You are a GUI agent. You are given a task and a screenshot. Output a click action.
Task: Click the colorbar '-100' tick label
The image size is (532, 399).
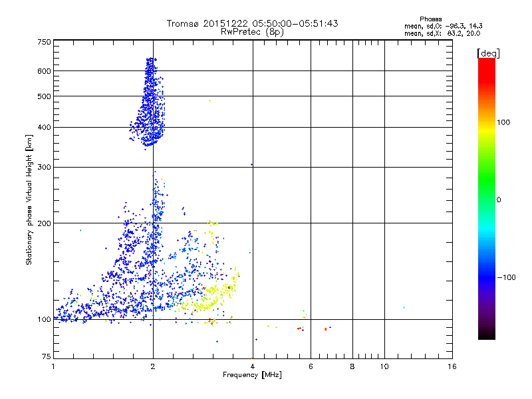(506, 277)
